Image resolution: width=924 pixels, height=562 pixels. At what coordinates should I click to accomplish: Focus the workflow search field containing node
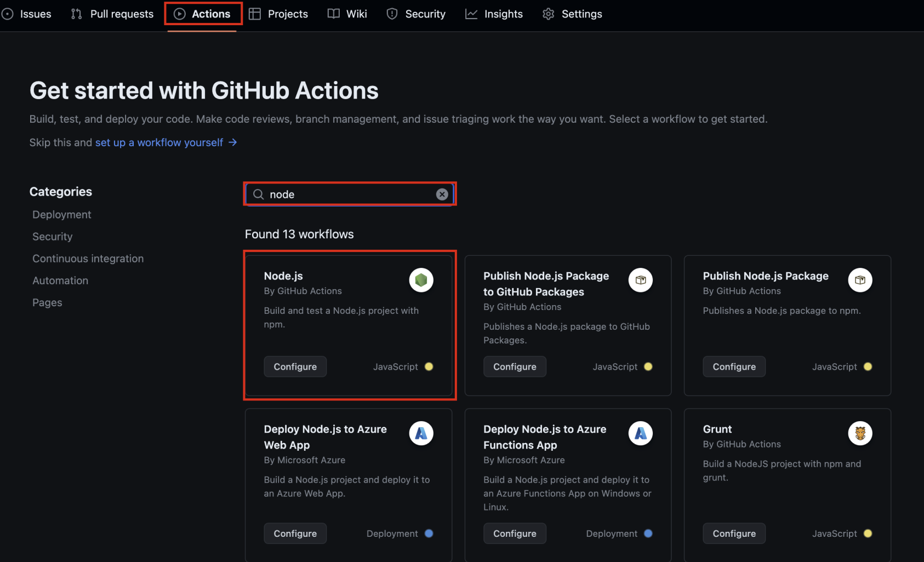(x=350, y=194)
